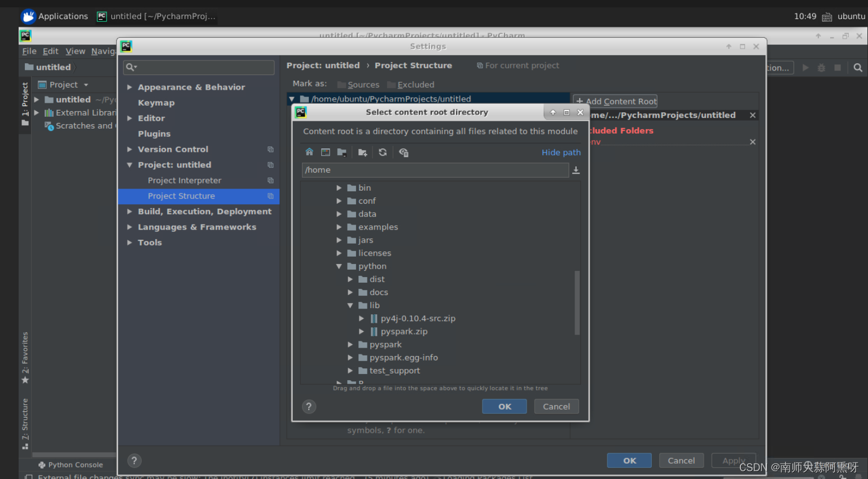Open the Structure side tab
868x479 pixels.
click(x=25, y=424)
